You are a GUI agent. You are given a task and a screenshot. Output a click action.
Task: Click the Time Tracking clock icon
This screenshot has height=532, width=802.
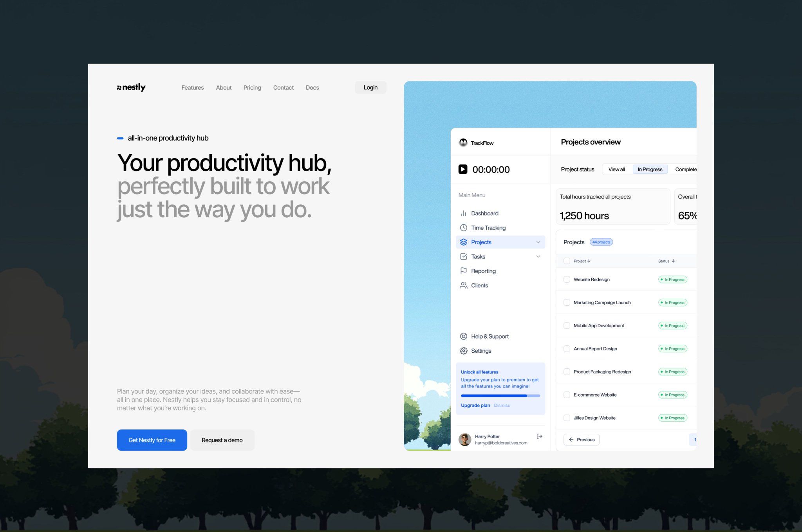(x=463, y=228)
